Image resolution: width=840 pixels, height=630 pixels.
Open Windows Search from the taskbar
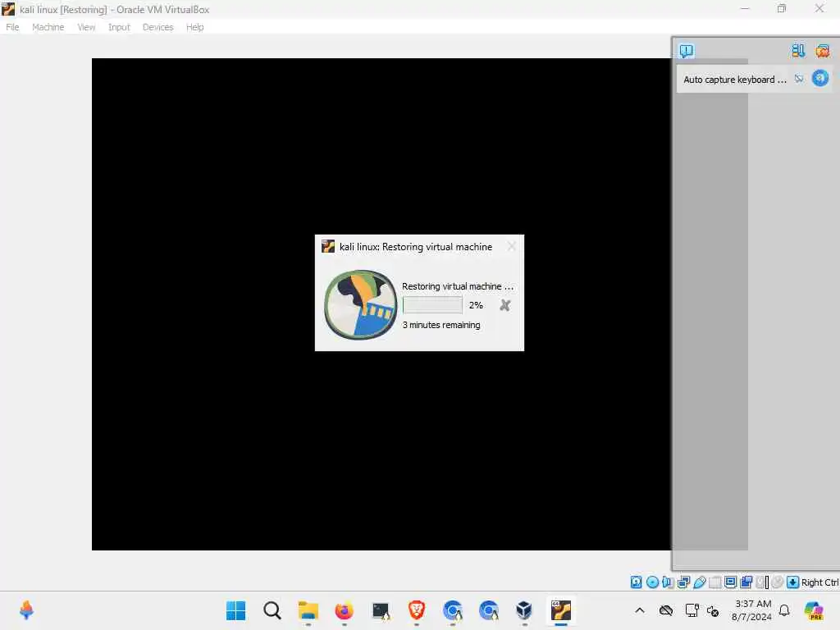(x=272, y=610)
